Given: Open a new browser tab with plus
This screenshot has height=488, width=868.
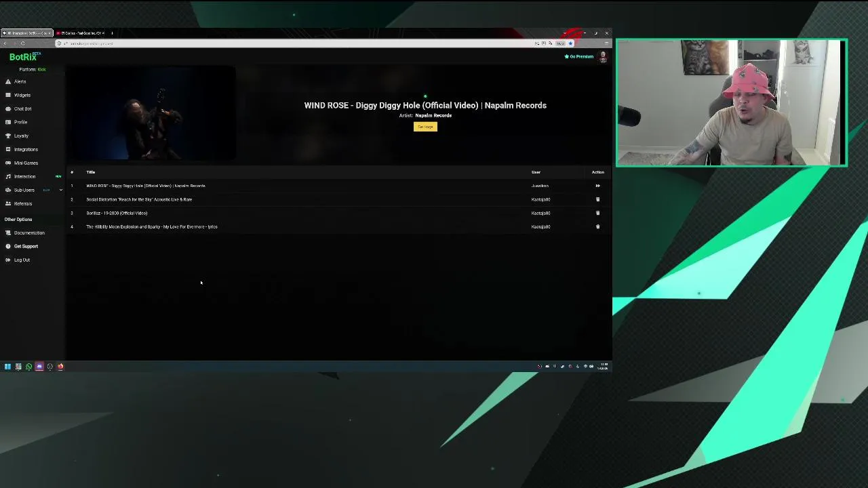Looking at the screenshot, I should [x=112, y=33].
